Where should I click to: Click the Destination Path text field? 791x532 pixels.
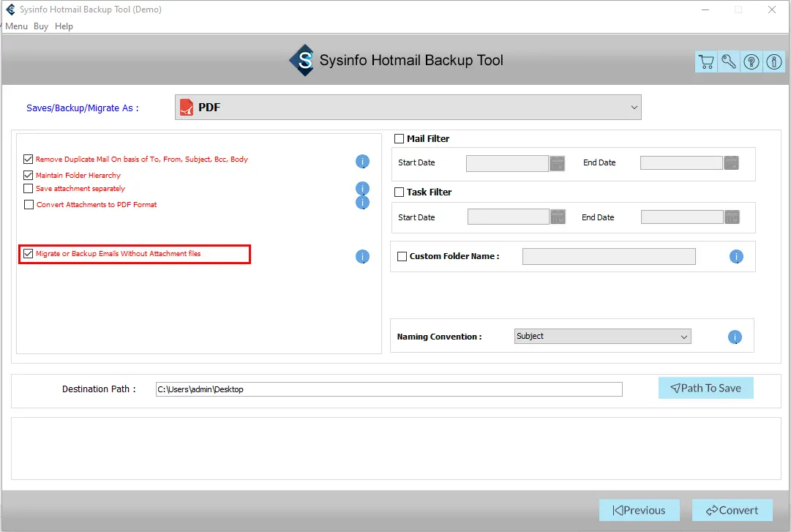389,389
